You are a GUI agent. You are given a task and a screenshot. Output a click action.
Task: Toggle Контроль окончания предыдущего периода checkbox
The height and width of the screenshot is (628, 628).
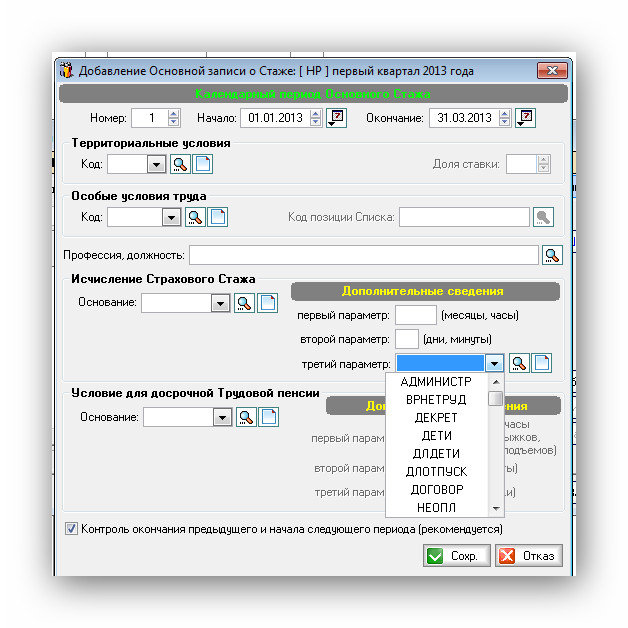(71, 529)
